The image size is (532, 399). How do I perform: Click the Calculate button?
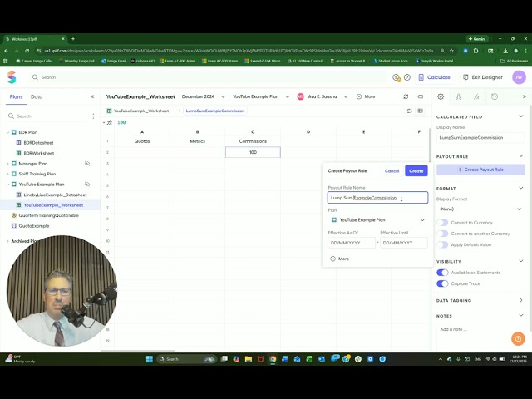pyautogui.click(x=434, y=77)
